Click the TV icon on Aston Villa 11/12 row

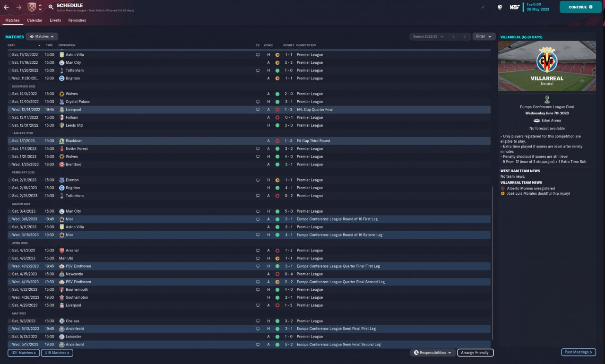tap(258, 55)
